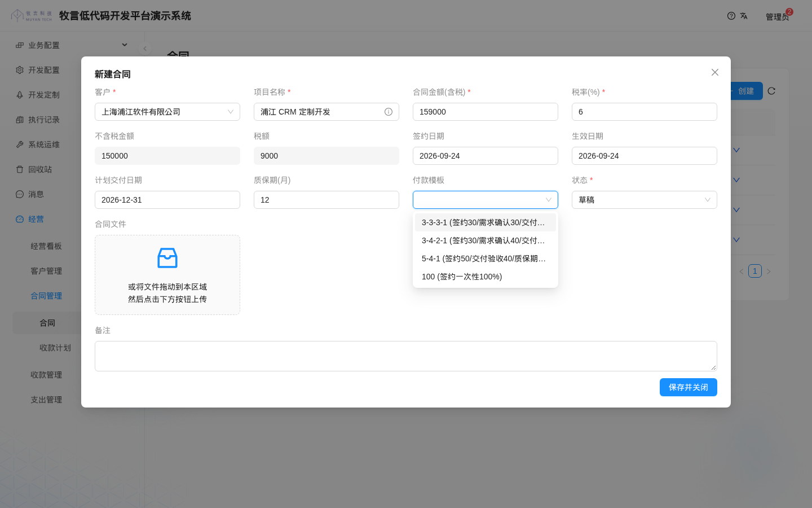Go to page 1 in pagination
Screen dimensions: 812x508
(755, 271)
